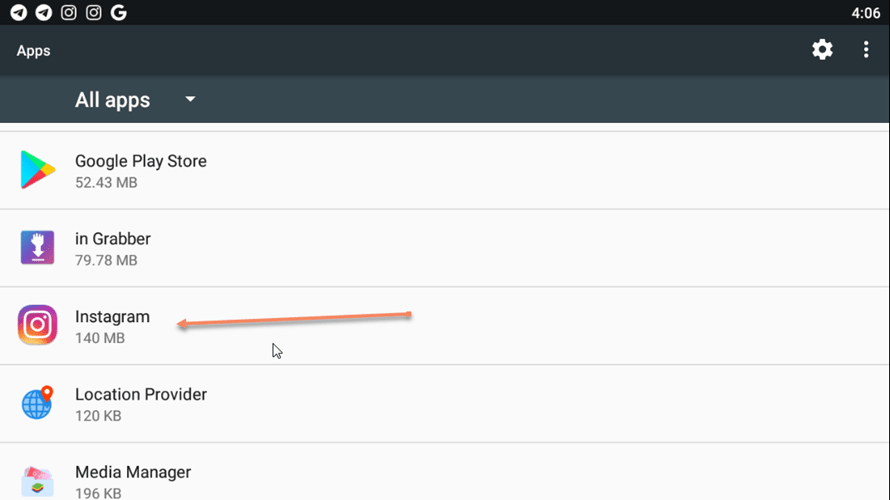Open the Media Manager entry
890x500 pixels.
[x=445, y=472]
